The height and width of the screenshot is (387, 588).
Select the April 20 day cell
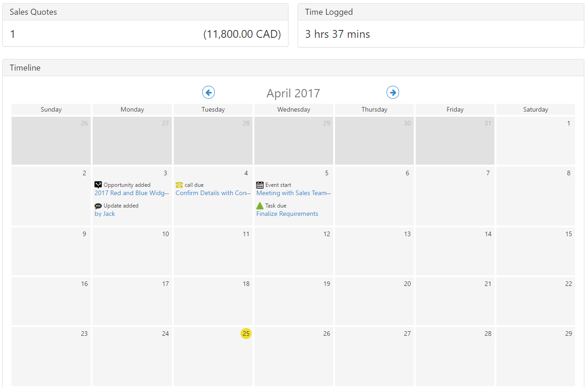374,301
